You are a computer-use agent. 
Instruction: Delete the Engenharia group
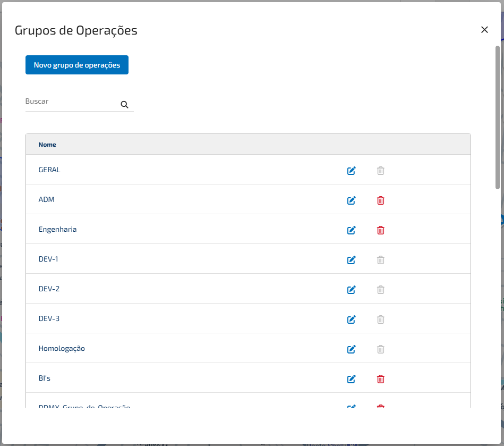381,230
